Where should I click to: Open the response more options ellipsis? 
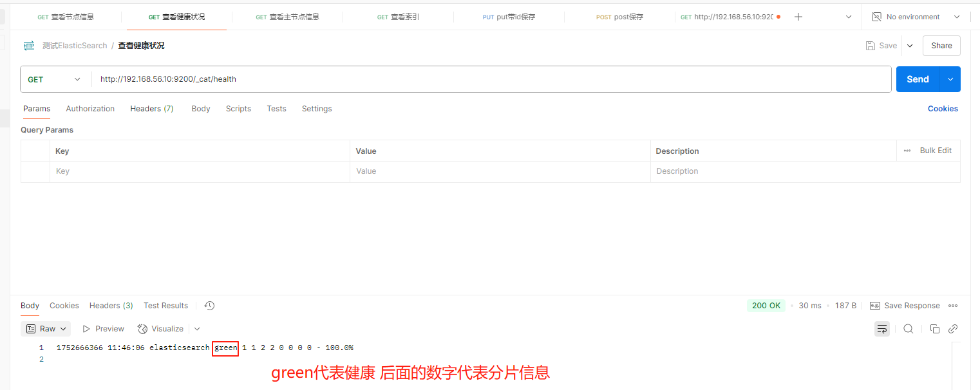pos(953,306)
